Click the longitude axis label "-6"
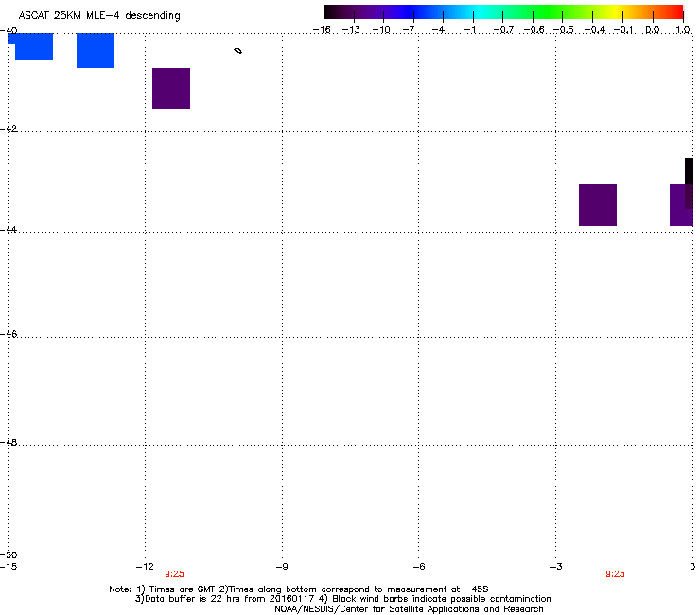The height and width of the screenshot is (615, 700). [418, 567]
